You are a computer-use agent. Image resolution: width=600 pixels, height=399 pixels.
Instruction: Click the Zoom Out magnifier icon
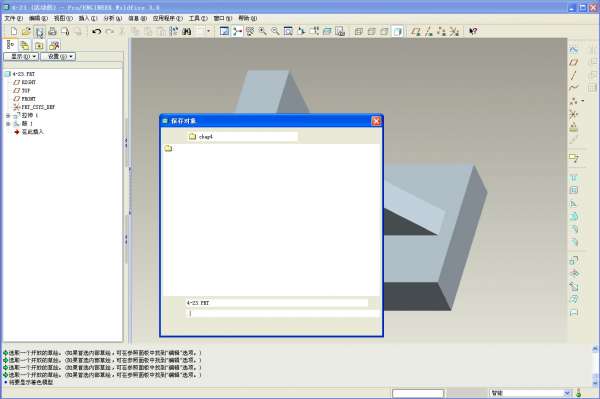point(275,31)
